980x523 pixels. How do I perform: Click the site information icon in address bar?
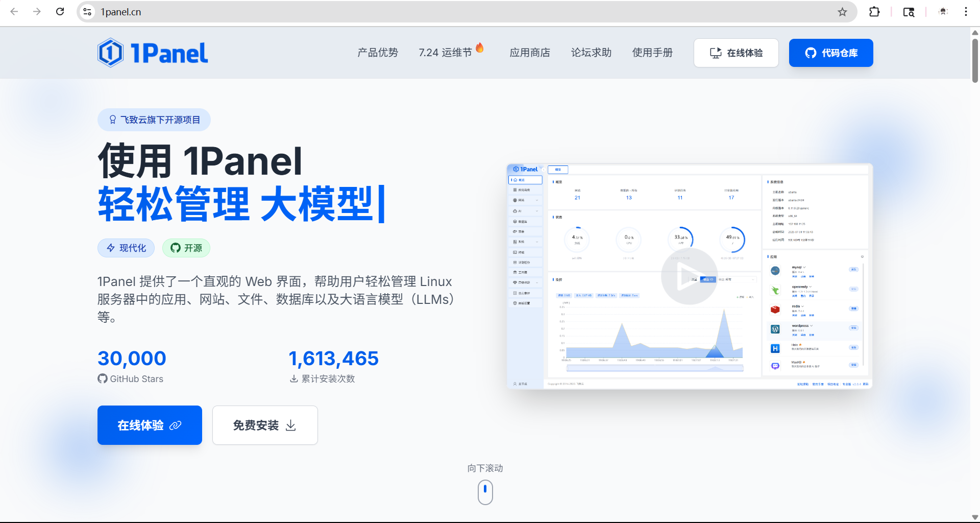(87, 12)
